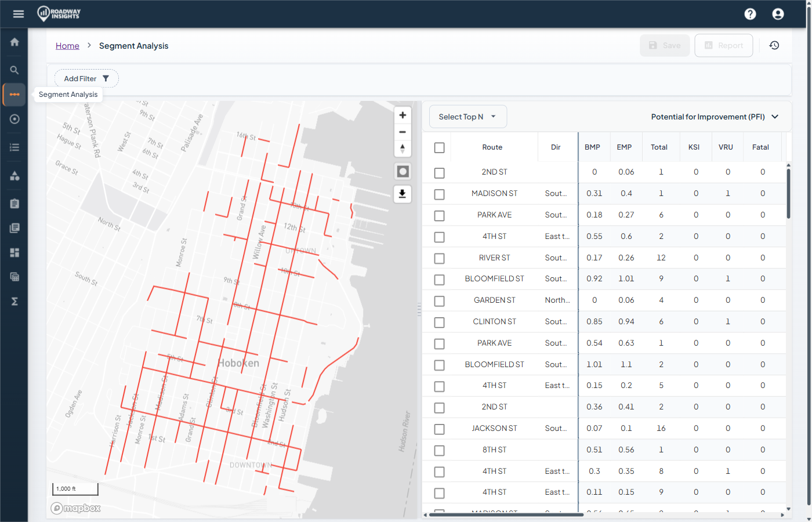The image size is (812, 522).
Task: Zoom in using the map plus control
Action: (x=403, y=115)
